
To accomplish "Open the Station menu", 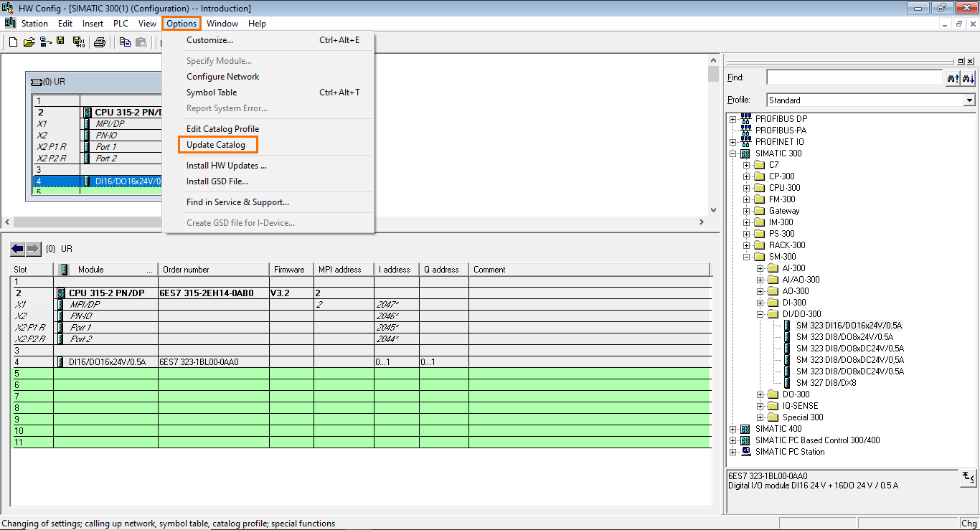I will 34,24.
